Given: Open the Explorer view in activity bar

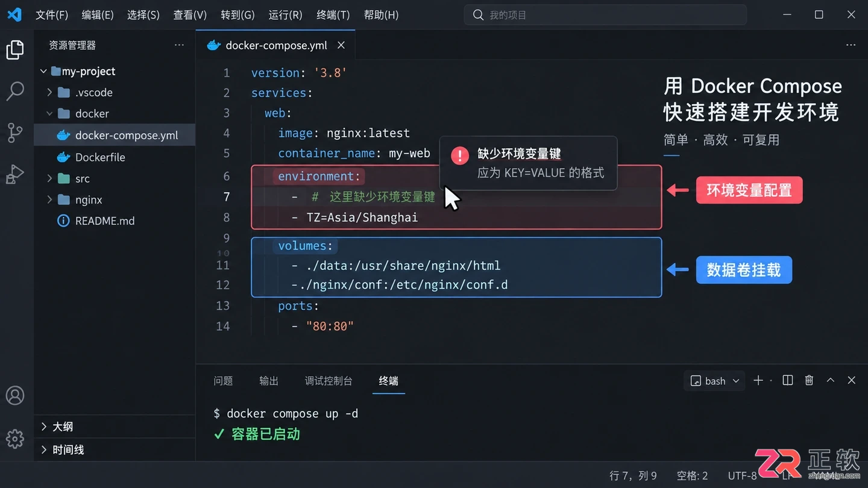Looking at the screenshot, I should pos(15,50).
